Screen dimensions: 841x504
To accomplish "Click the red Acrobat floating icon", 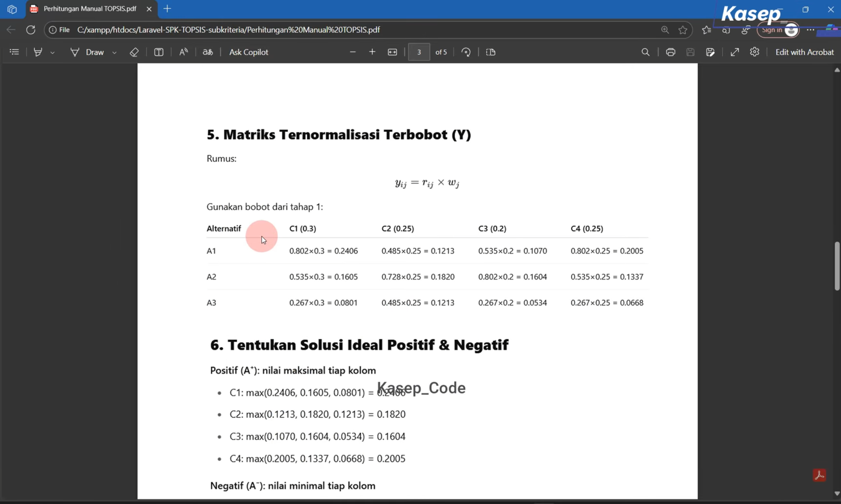I will (819, 475).
